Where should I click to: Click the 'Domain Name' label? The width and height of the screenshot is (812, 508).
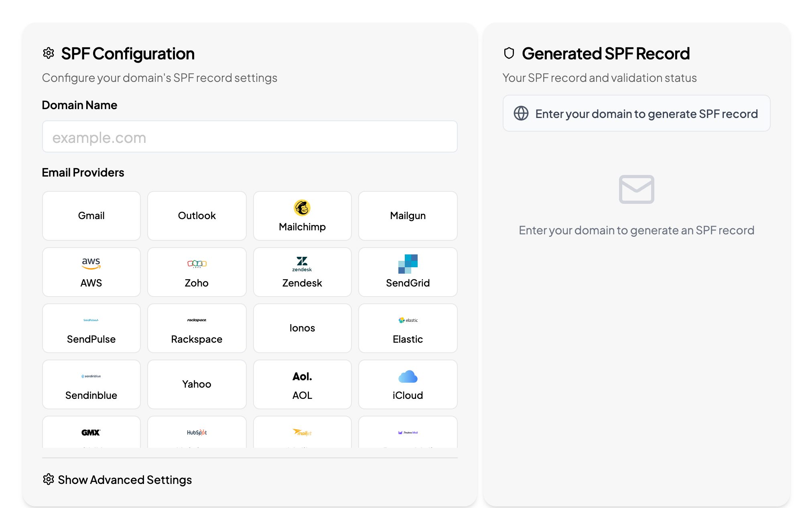(x=79, y=105)
